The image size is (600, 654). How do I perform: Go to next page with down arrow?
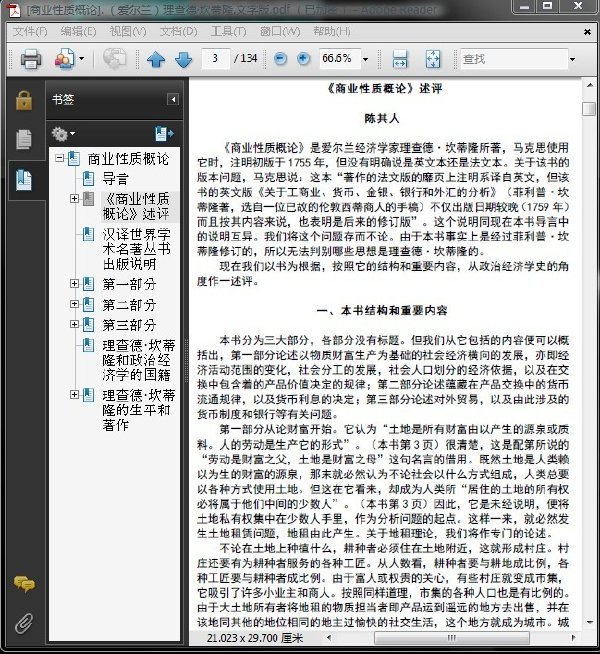pyautogui.click(x=183, y=59)
